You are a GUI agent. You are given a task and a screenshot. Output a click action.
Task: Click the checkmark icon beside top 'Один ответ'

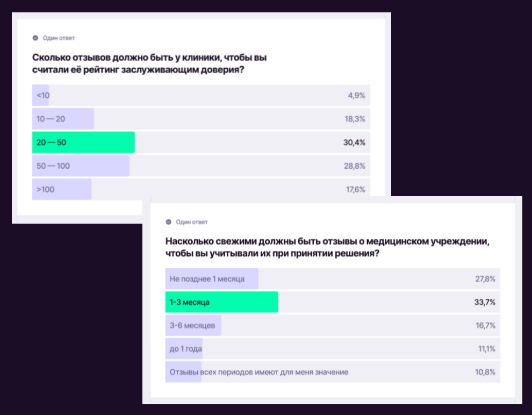[x=35, y=38]
